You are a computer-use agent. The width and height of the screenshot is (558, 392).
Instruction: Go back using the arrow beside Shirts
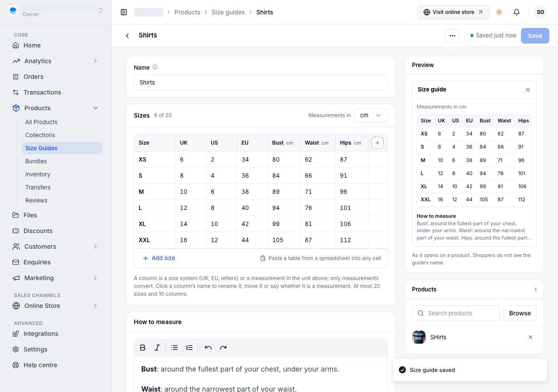pyautogui.click(x=127, y=36)
